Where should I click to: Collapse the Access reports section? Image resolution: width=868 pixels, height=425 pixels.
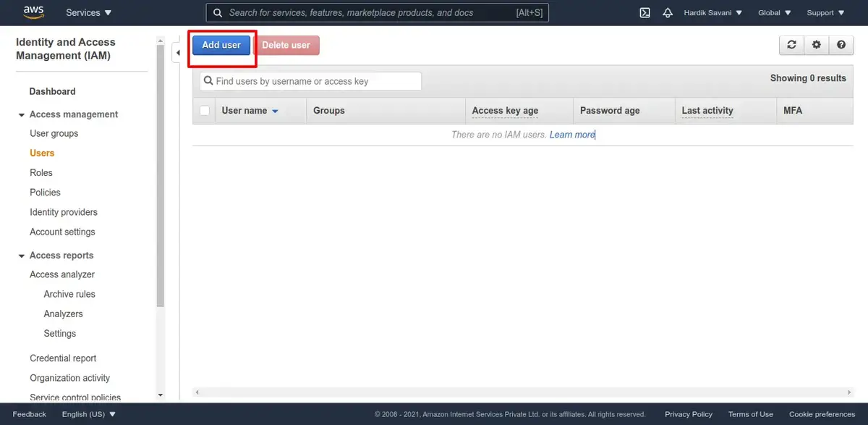point(21,256)
